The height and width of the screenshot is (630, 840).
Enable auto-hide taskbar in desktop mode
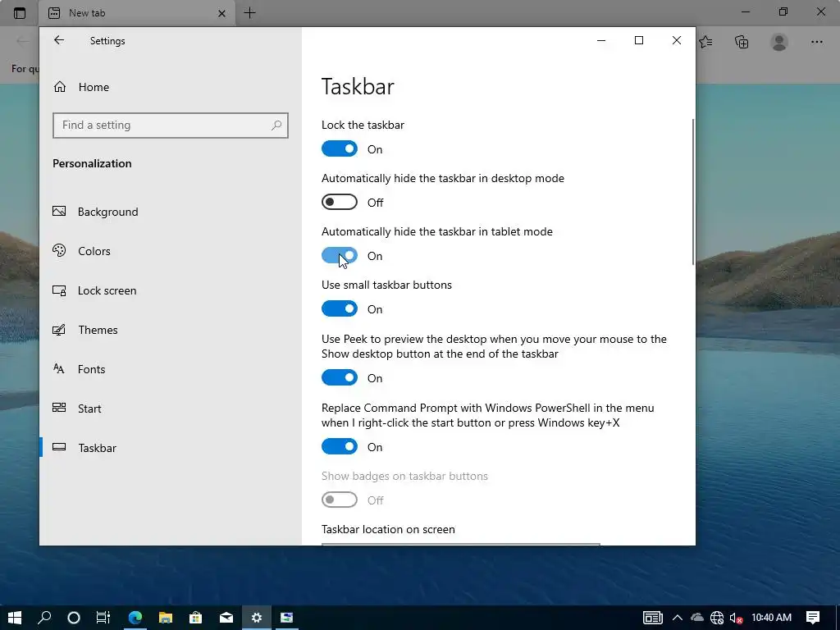coord(340,202)
